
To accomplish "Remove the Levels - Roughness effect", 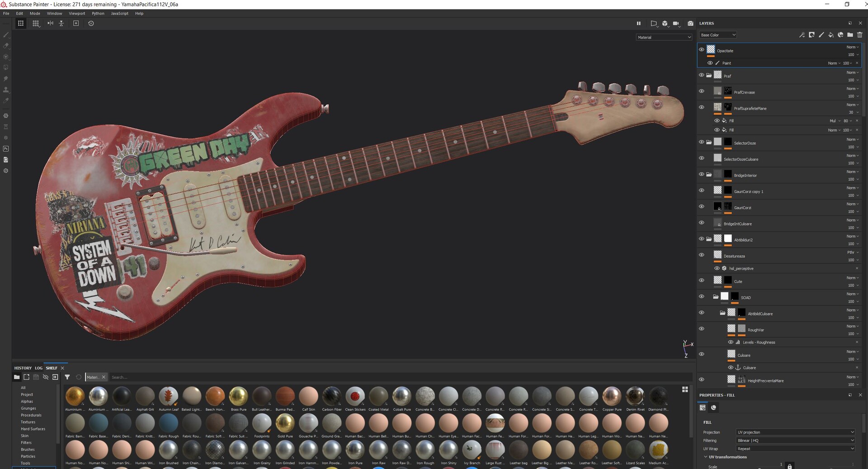I will tap(857, 342).
